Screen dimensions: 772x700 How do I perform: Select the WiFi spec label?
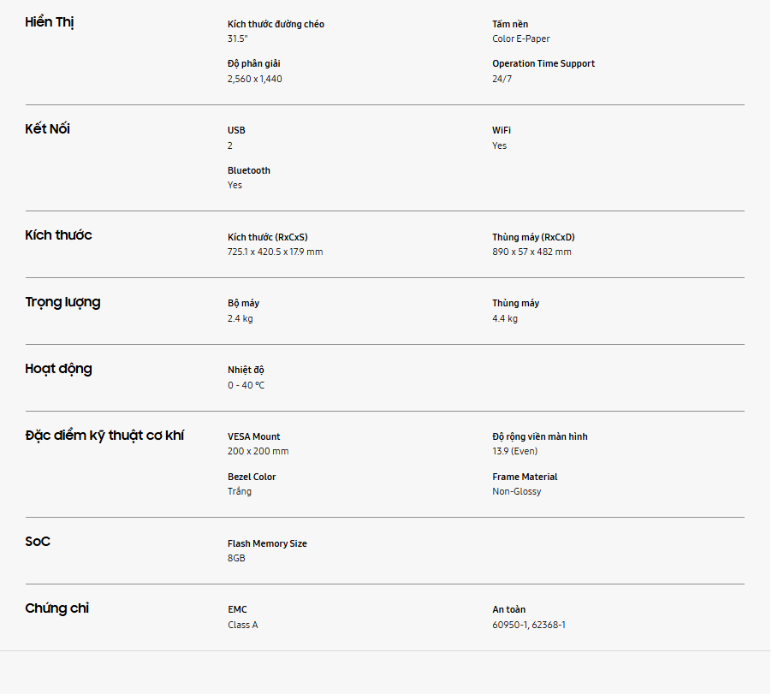pos(501,130)
